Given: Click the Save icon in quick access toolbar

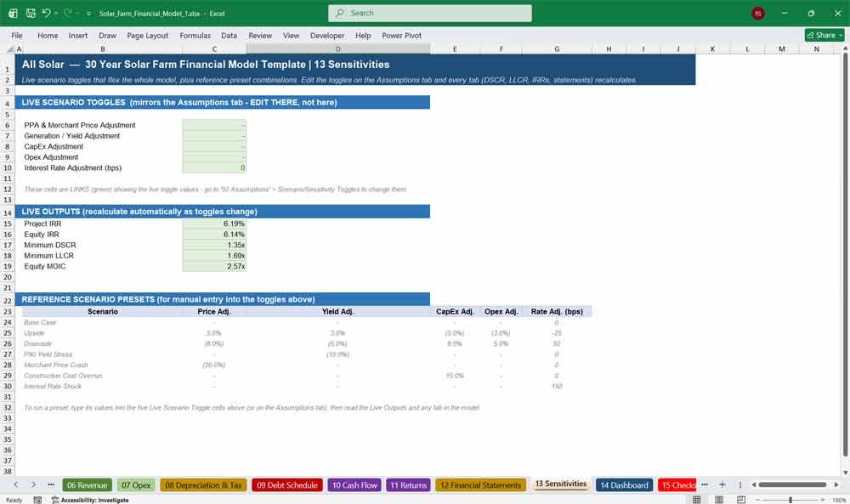Looking at the screenshot, I should (x=31, y=13).
